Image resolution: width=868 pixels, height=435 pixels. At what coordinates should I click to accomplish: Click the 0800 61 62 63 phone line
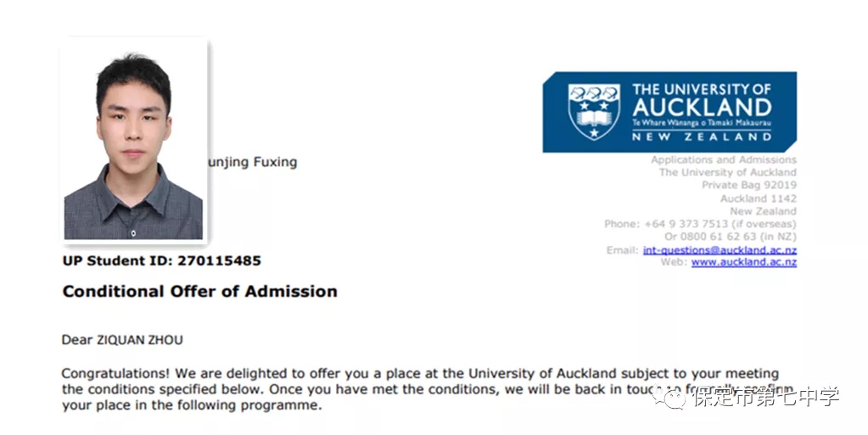731,237
